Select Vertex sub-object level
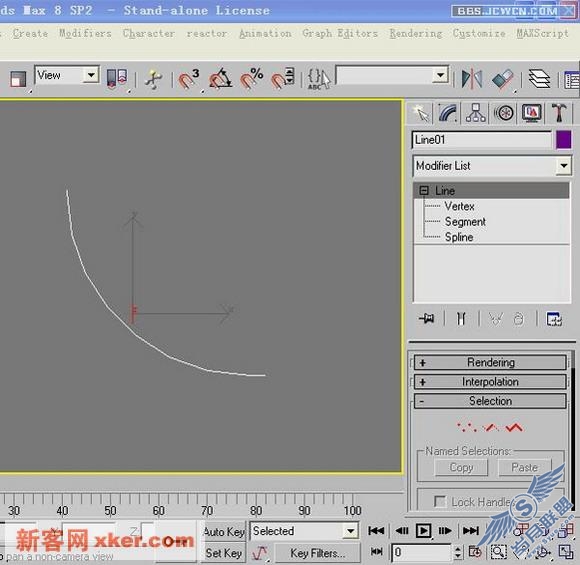 459,206
